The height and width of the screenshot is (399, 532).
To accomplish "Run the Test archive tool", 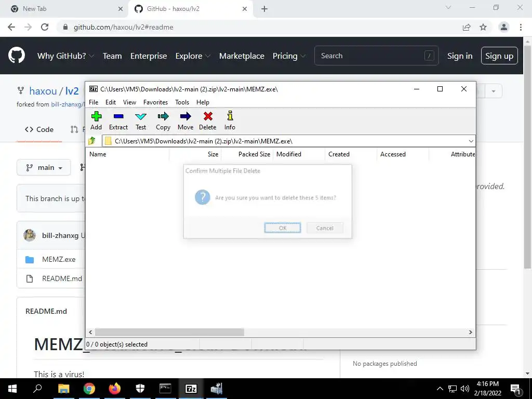I will (141, 121).
